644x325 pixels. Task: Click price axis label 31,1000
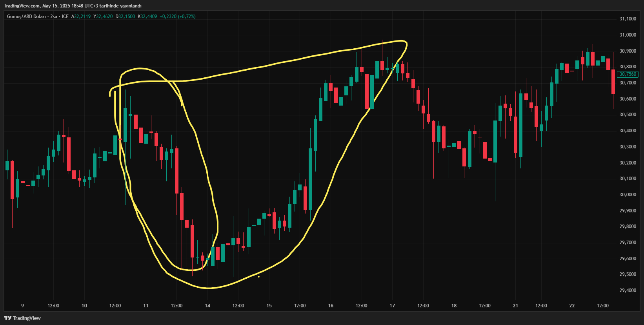coord(628,19)
